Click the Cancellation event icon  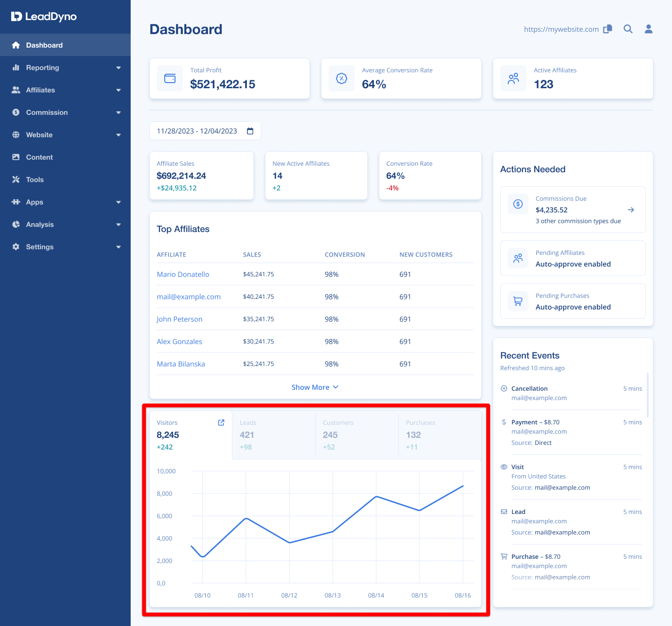[x=504, y=388]
